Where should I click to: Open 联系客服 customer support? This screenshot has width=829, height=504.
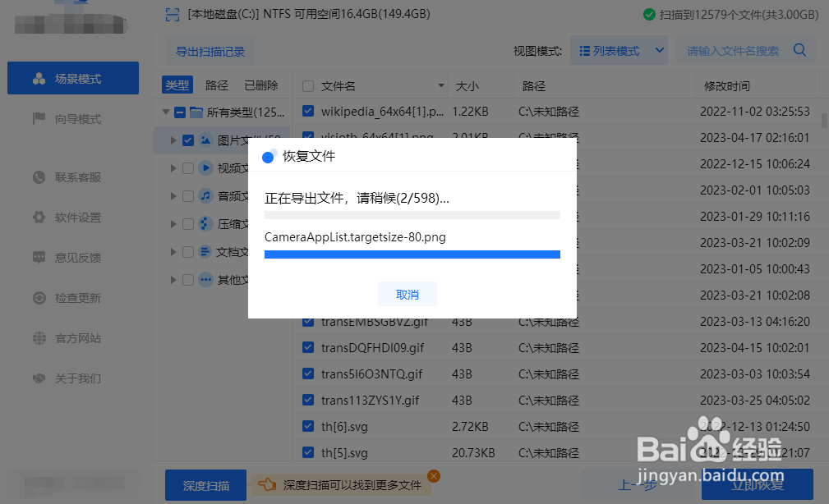(x=72, y=176)
